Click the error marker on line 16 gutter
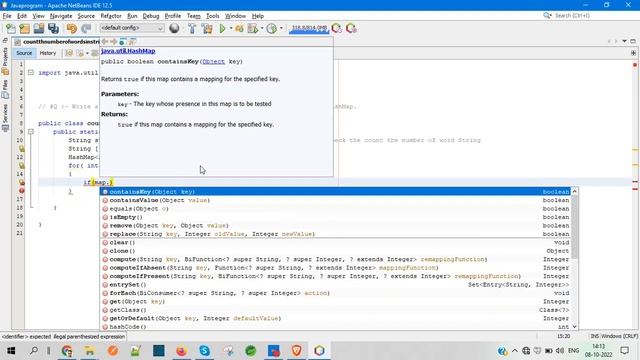This screenshot has height=360, width=640. pos(22,191)
